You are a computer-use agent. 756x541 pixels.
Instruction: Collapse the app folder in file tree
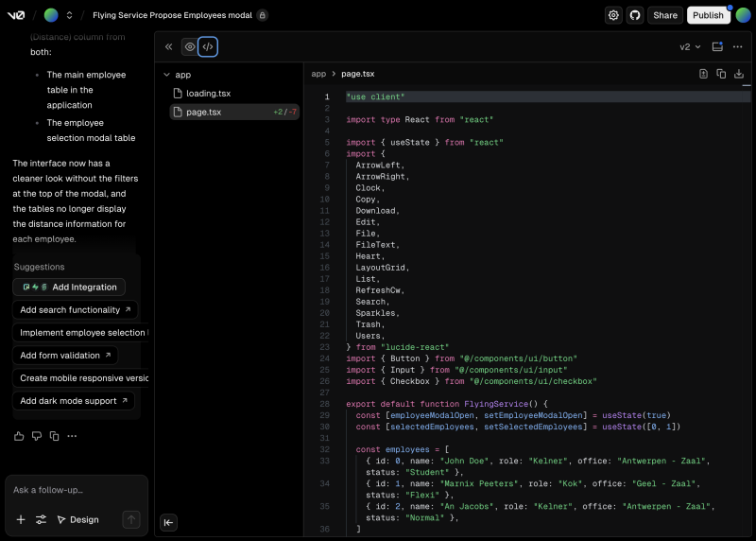click(x=168, y=75)
